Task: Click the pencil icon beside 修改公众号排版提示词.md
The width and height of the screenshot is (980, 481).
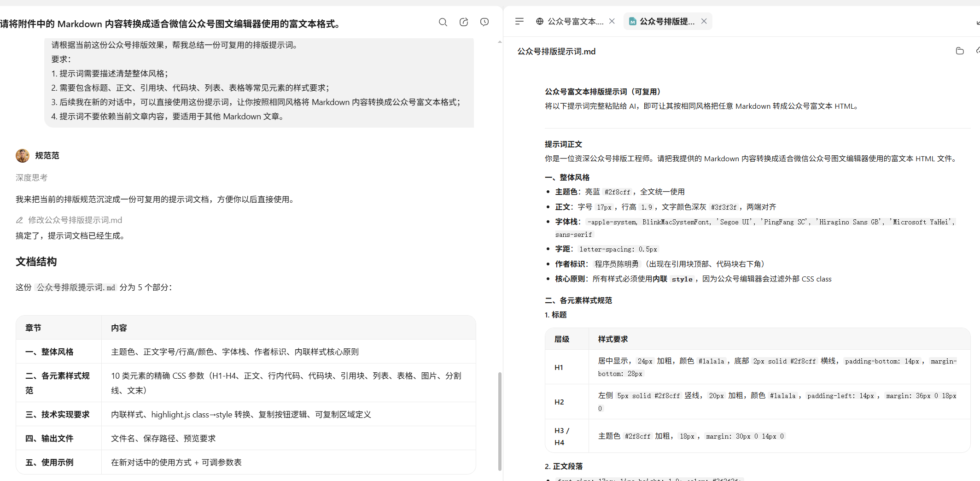Action: coord(19,220)
